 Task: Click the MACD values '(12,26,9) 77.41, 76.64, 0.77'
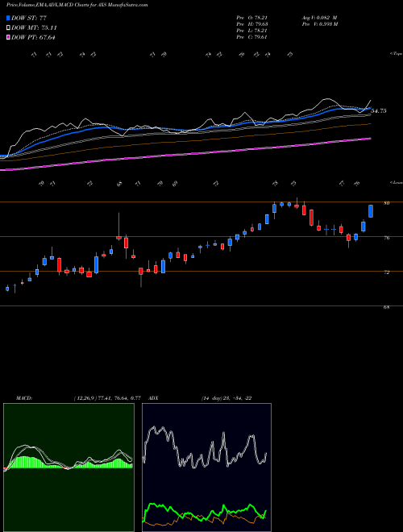click(107, 398)
